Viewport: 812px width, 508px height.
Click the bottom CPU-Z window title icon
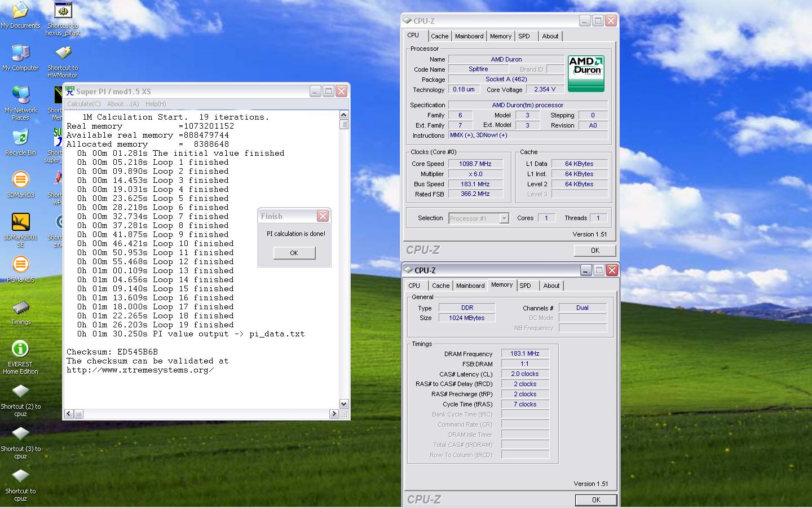pos(408,270)
